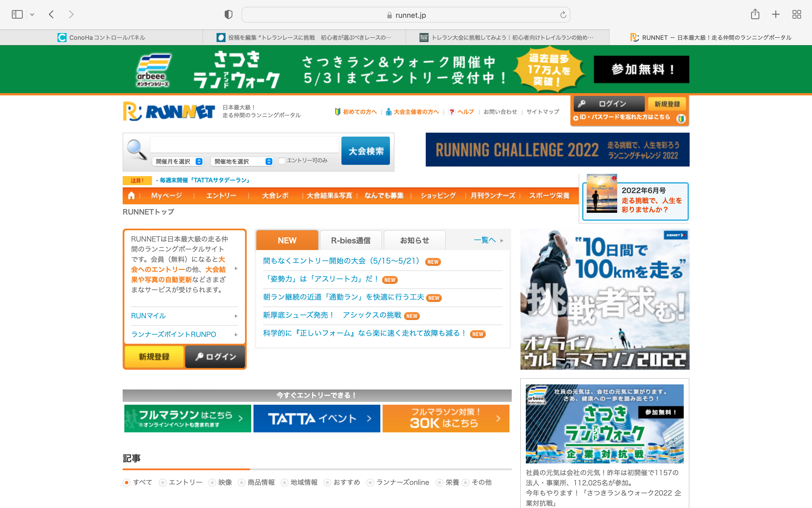The height and width of the screenshot is (508, 812).
Task: Open 新厚底シューズ発売！ アシックスの挑戦 link
Action: pos(332,315)
